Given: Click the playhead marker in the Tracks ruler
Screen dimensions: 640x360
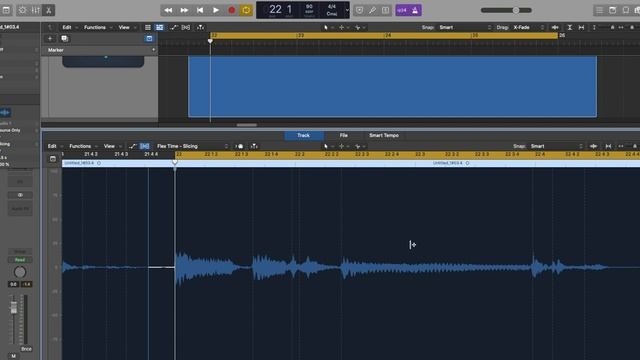Looking at the screenshot, I should click(210, 41).
